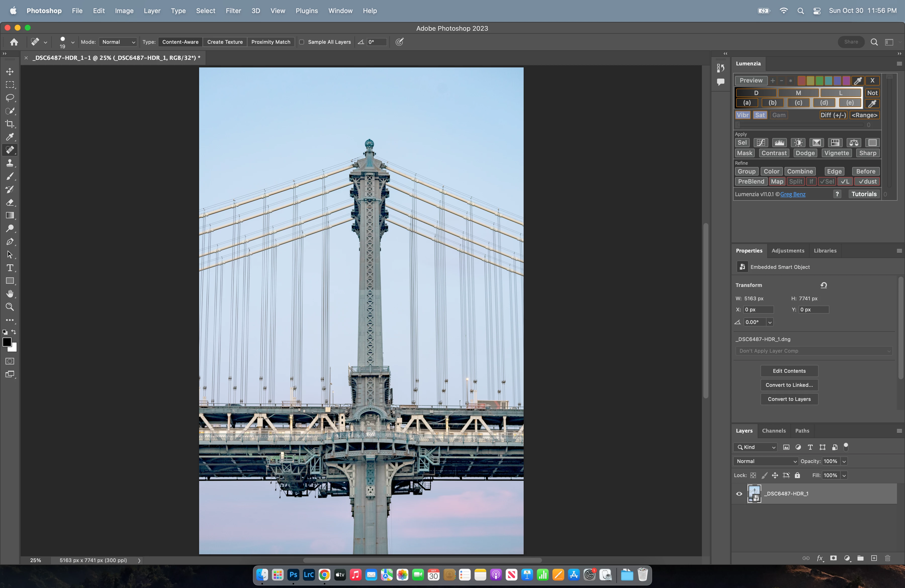Select the Hand tool
The image size is (905, 588).
pos(10,293)
